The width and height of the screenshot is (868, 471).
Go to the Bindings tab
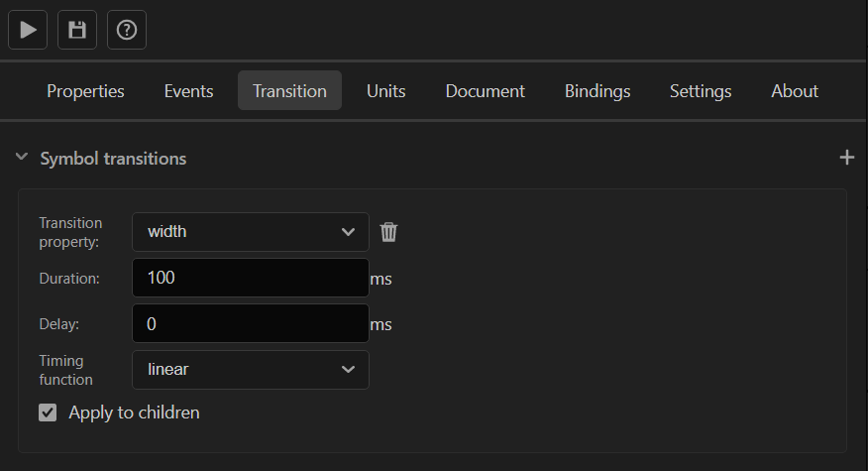[x=597, y=91]
